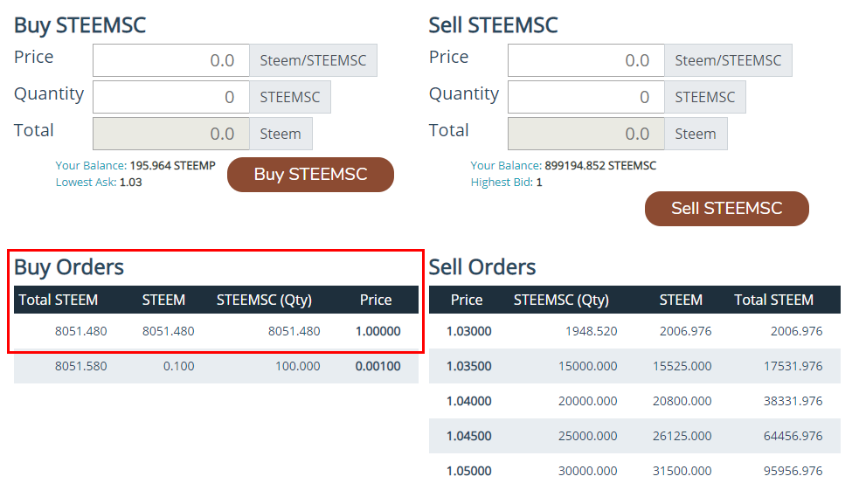The height and width of the screenshot is (504, 859).
Task: Click the Your Balance link under Buy
Action: 91,165
